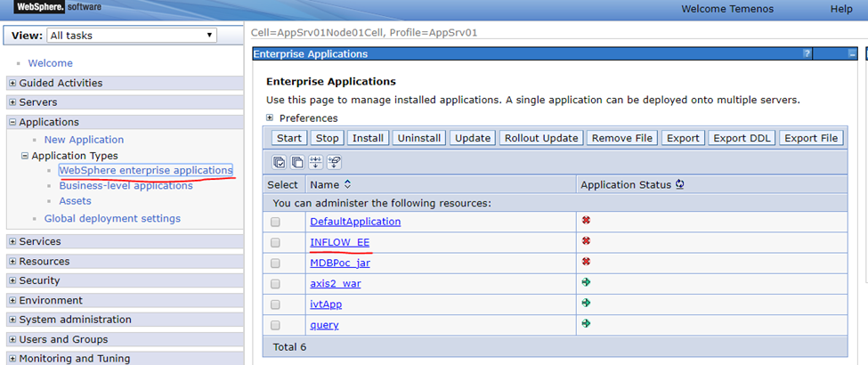Refresh the Application Status column
The width and height of the screenshot is (868, 365).
click(679, 184)
